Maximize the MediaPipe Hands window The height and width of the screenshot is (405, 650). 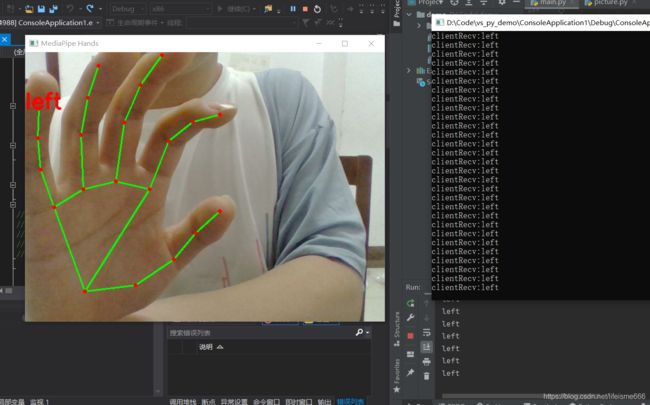click(345, 43)
